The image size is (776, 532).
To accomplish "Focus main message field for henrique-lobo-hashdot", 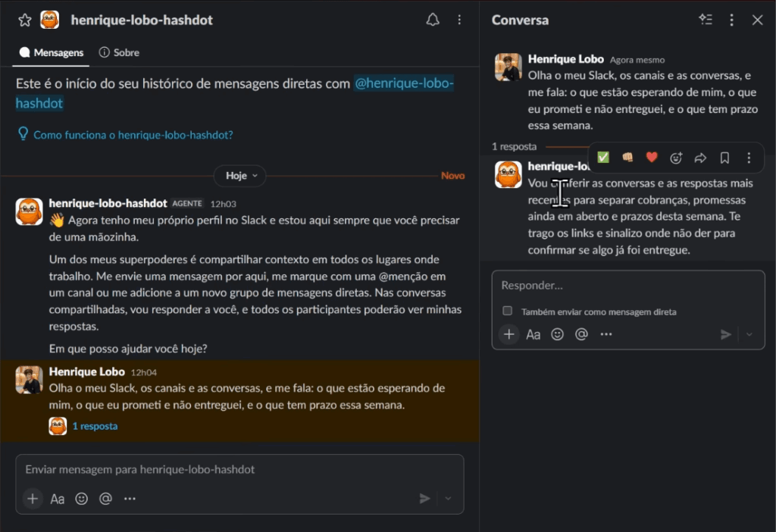I will pyautogui.click(x=239, y=470).
